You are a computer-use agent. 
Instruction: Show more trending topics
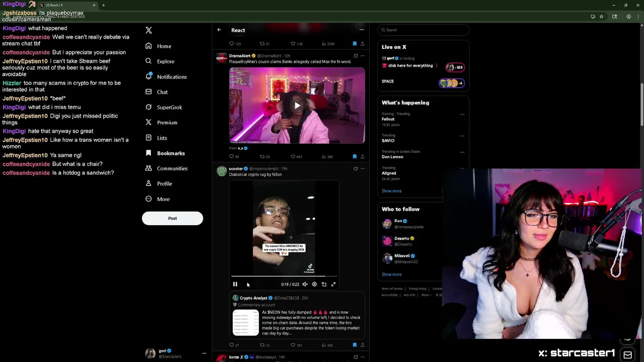pyautogui.click(x=391, y=191)
